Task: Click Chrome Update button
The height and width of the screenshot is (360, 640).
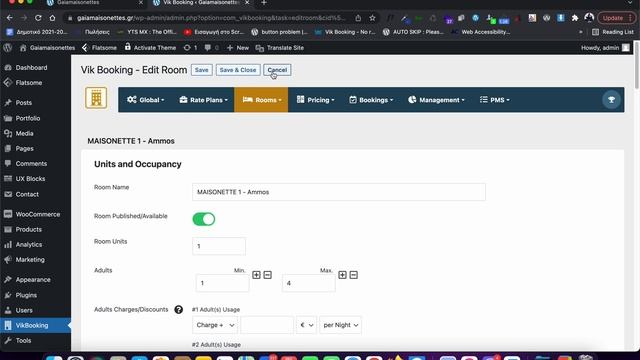Action: pos(615,18)
